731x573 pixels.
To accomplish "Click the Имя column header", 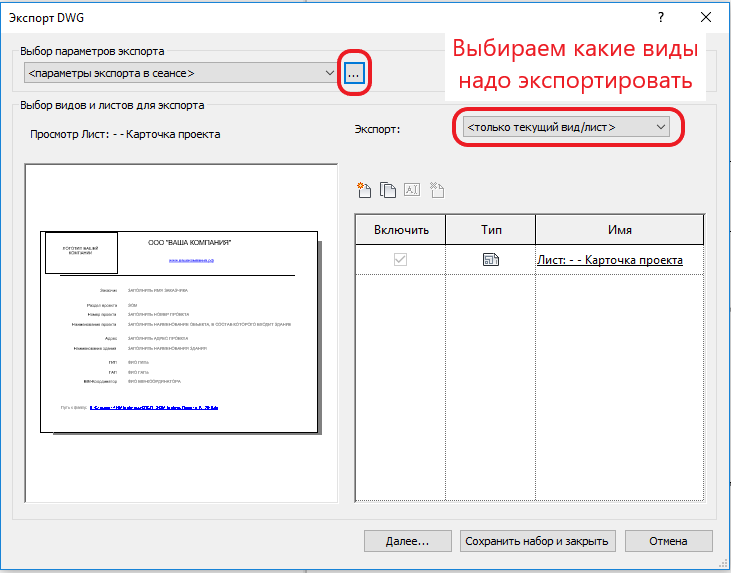I will click(619, 230).
